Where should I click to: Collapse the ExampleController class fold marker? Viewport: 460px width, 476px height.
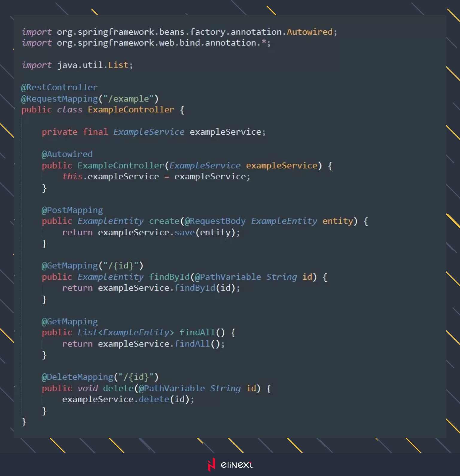[x=14, y=109]
